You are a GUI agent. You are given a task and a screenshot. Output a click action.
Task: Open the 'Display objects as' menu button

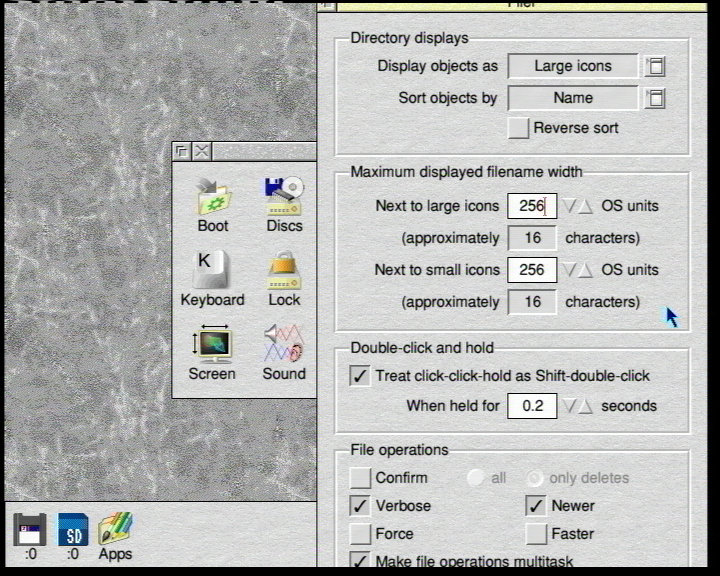(655, 67)
